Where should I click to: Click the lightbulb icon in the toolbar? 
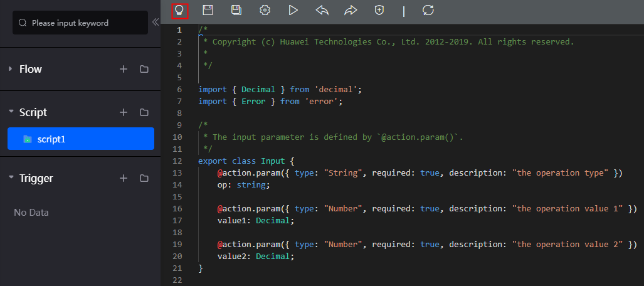coord(179,11)
